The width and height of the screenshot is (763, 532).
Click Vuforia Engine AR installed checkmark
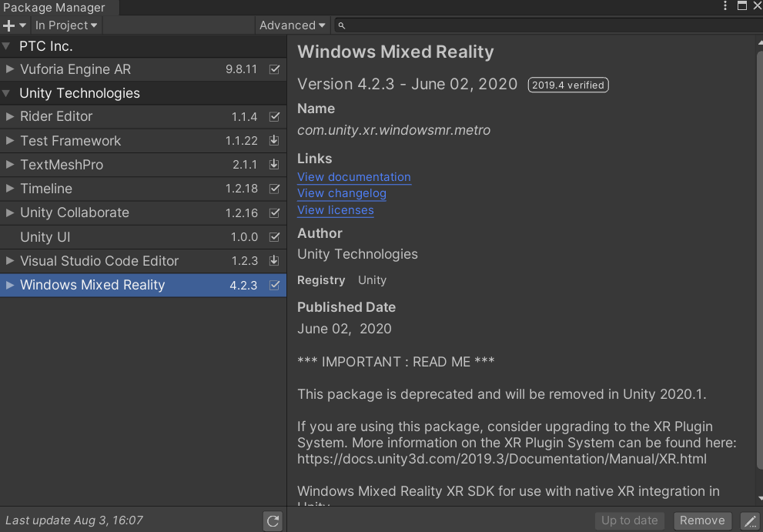coord(274,69)
